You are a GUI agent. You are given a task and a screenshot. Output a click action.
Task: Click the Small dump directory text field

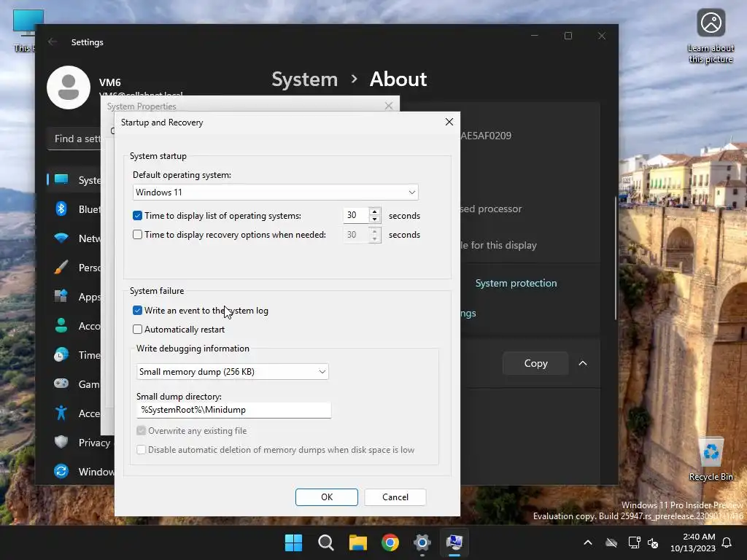pos(233,410)
